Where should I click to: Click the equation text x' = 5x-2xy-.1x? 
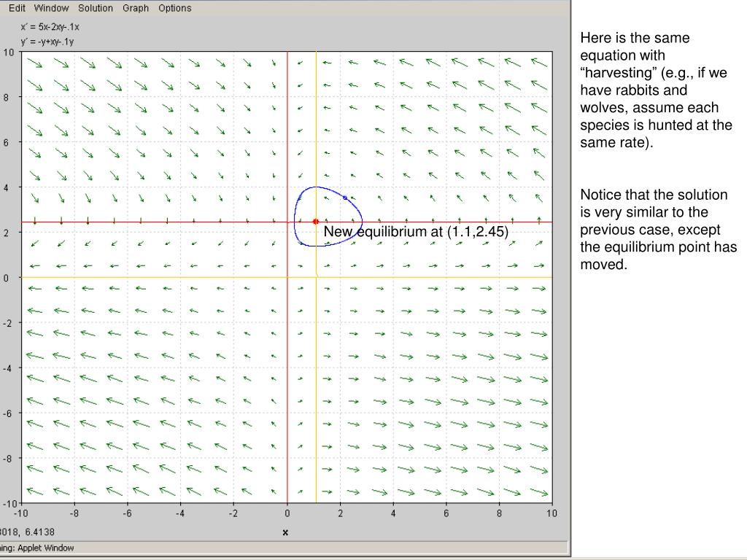click(50, 27)
